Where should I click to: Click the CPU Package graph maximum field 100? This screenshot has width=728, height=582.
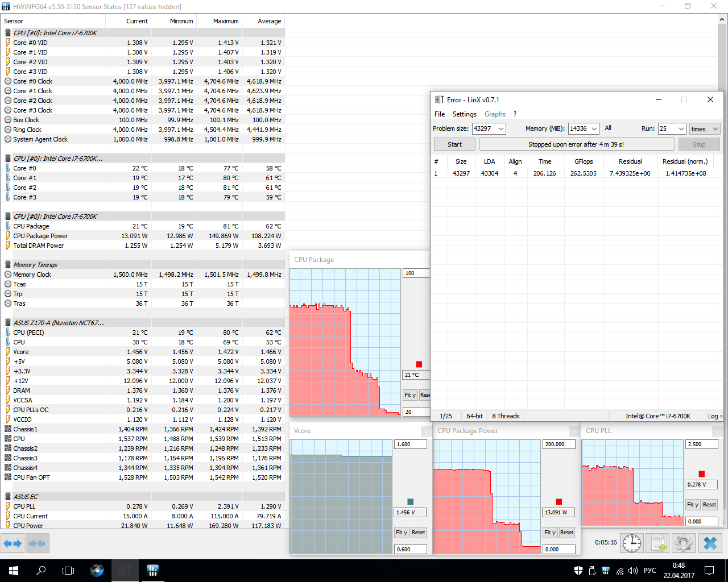417,273
